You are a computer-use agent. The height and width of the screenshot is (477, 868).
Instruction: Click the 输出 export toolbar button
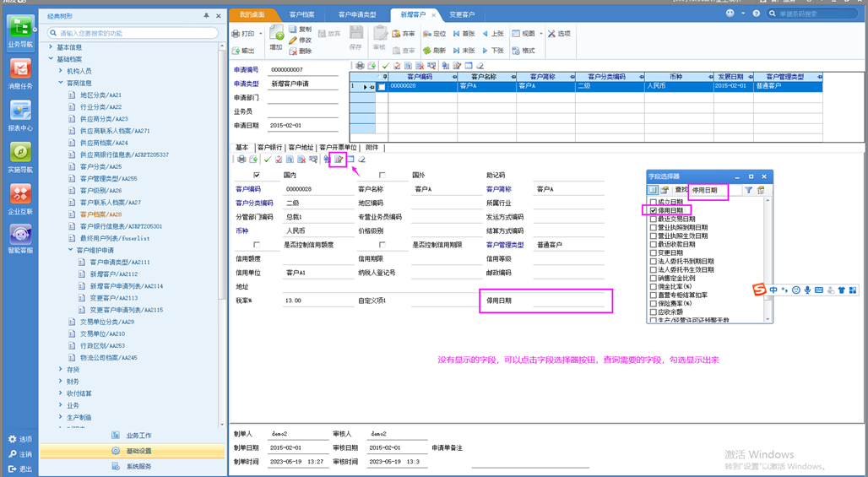pyautogui.click(x=243, y=51)
